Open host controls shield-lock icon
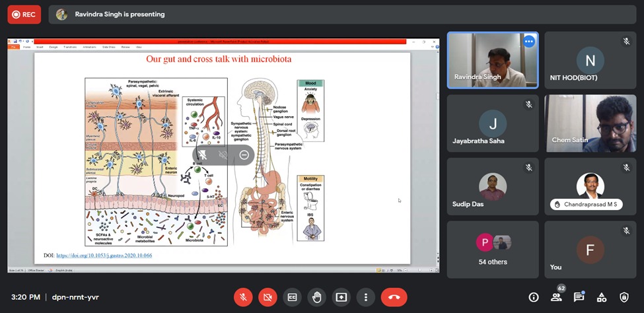The image size is (644, 313). (x=624, y=297)
